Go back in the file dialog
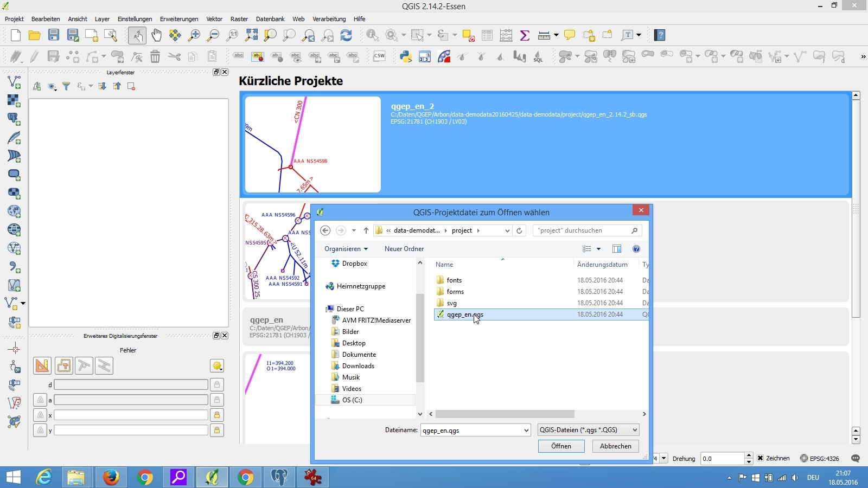Image resolution: width=868 pixels, height=488 pixels. pos(325,230)
